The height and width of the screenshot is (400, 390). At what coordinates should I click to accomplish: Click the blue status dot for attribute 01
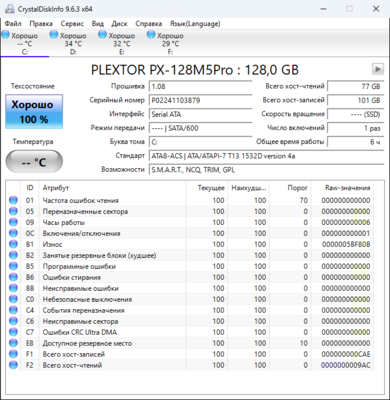(x=13, y=200)
